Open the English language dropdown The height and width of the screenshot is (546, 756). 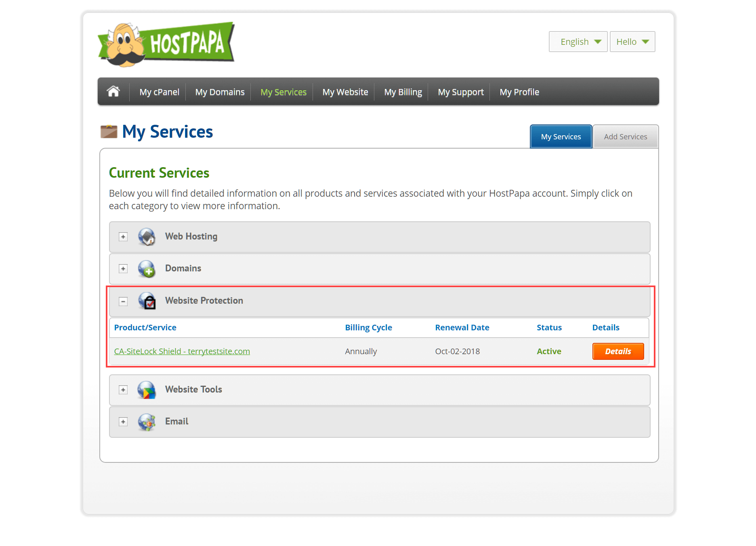(578, 42)
